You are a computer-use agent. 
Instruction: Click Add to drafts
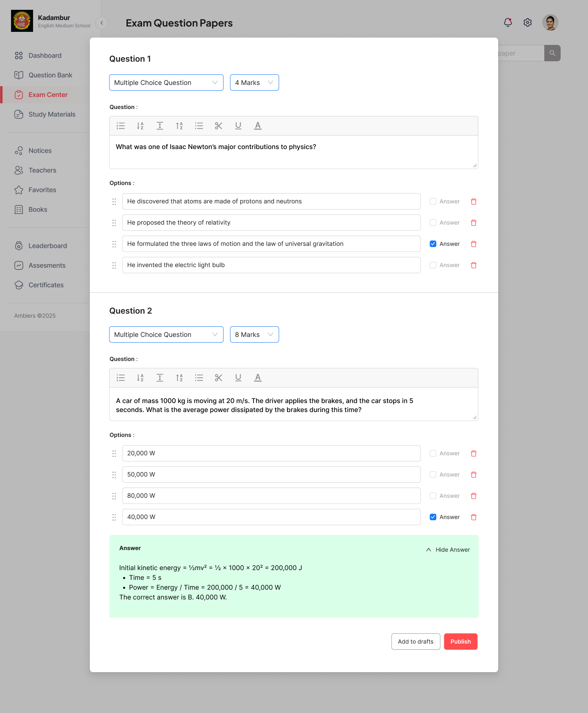pyautogui.click(x=416, y=642)
